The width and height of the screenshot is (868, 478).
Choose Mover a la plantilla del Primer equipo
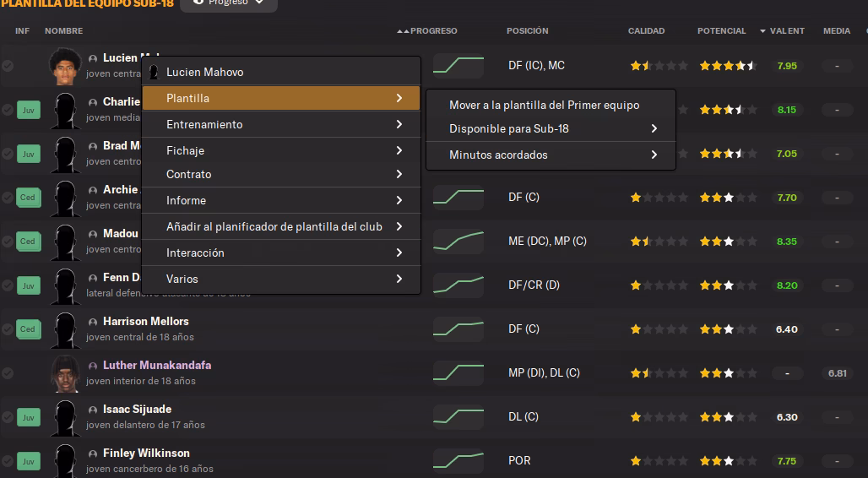pos(551,106)
